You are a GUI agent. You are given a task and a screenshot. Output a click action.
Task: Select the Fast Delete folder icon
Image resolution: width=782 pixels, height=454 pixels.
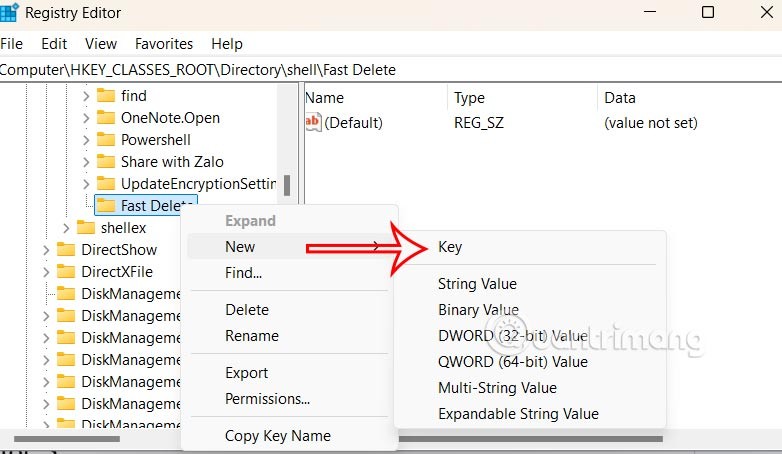(106, 206)
